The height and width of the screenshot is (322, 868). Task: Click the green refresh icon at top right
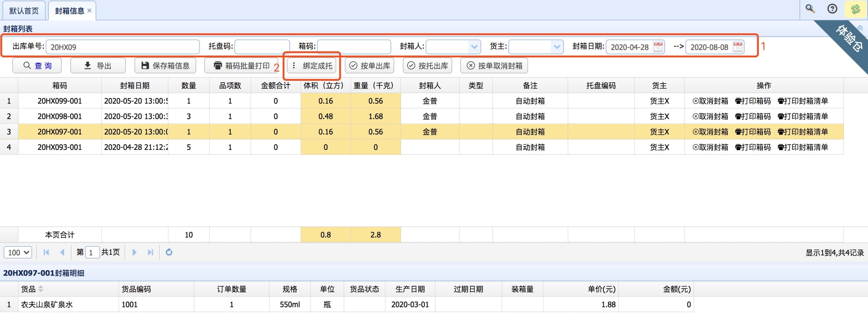click(x=856, y=9)
